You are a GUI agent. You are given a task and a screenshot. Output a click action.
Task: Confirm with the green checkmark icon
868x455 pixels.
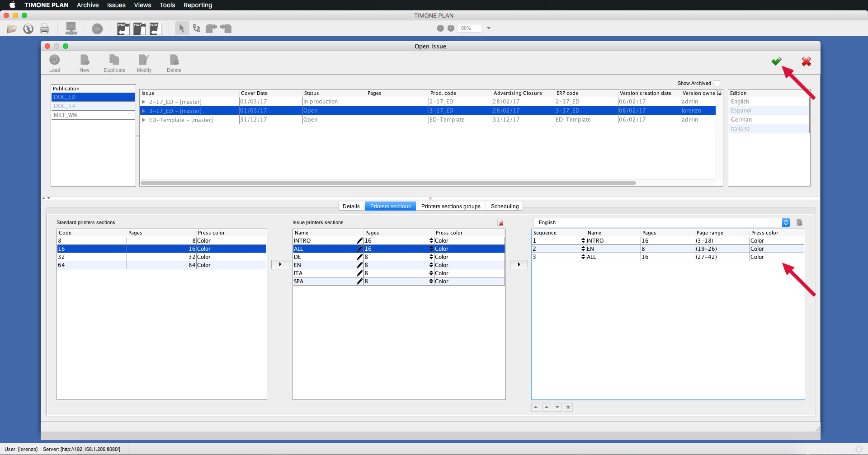776,61
